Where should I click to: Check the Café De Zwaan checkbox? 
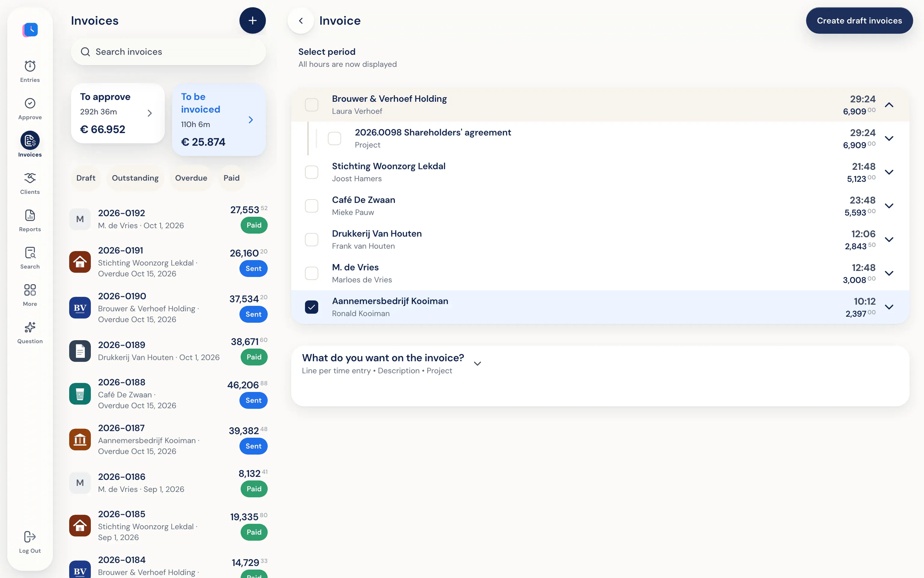tap(312, 206)
